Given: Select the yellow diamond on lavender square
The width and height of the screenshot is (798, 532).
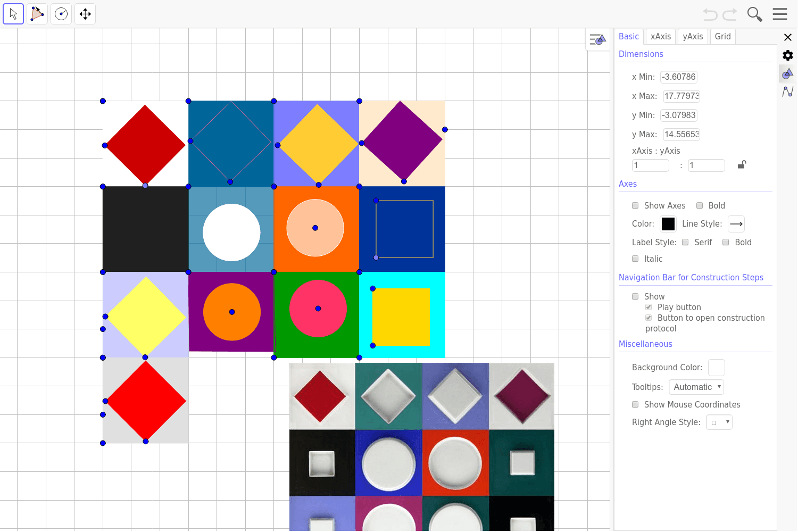Looking at the screenshot, I should [x=146, y=317].
